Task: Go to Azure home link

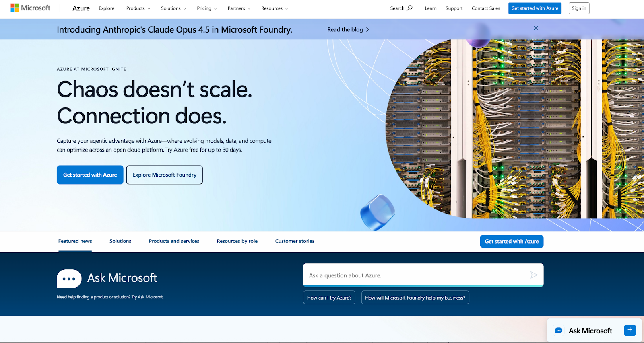Action: [x=81, y=8]
